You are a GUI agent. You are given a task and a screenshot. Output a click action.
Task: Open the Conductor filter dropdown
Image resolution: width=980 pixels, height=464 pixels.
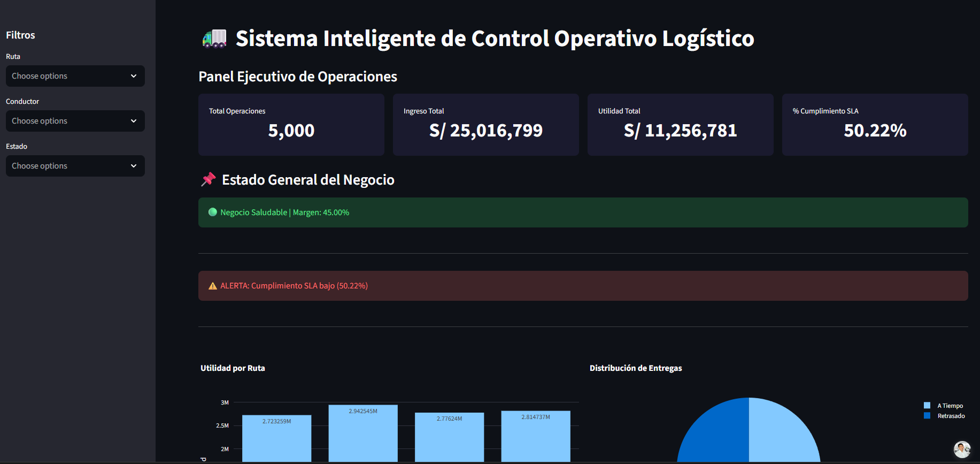75,121
